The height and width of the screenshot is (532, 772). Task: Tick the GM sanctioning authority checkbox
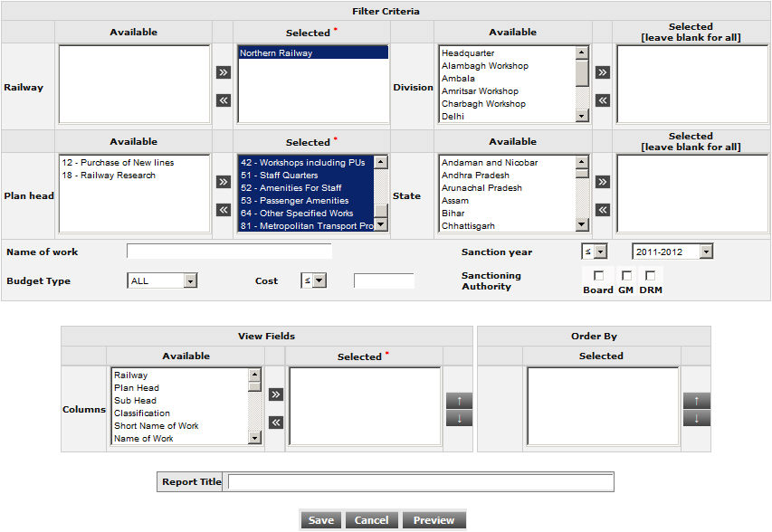[x=625, y=275]
